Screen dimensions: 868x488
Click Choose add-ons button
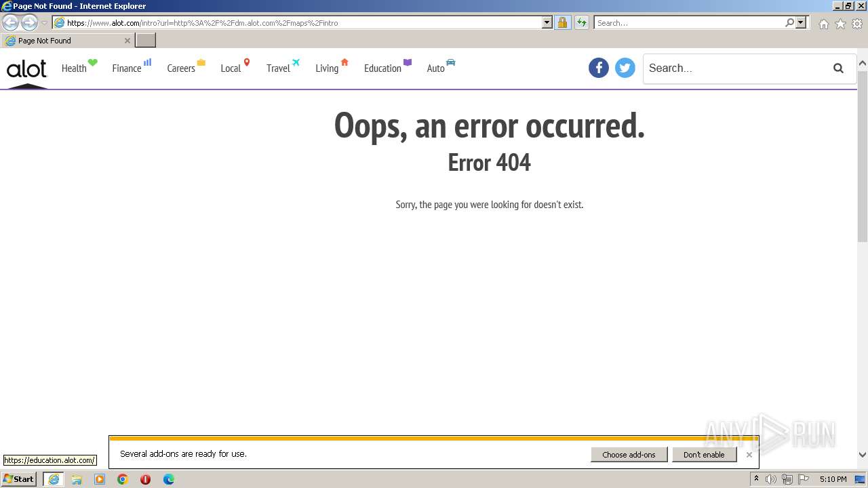pos(629,455)
